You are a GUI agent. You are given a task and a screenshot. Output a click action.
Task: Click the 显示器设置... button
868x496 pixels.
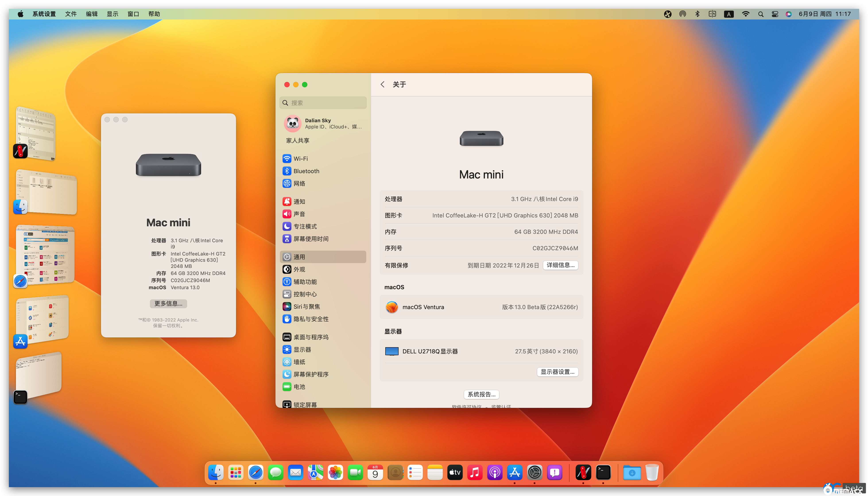coord(557,372)
